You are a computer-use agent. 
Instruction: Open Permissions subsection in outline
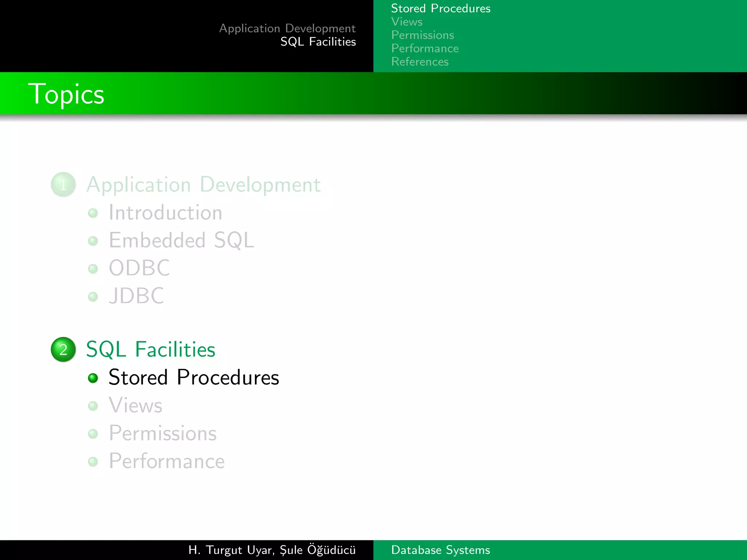163,433
